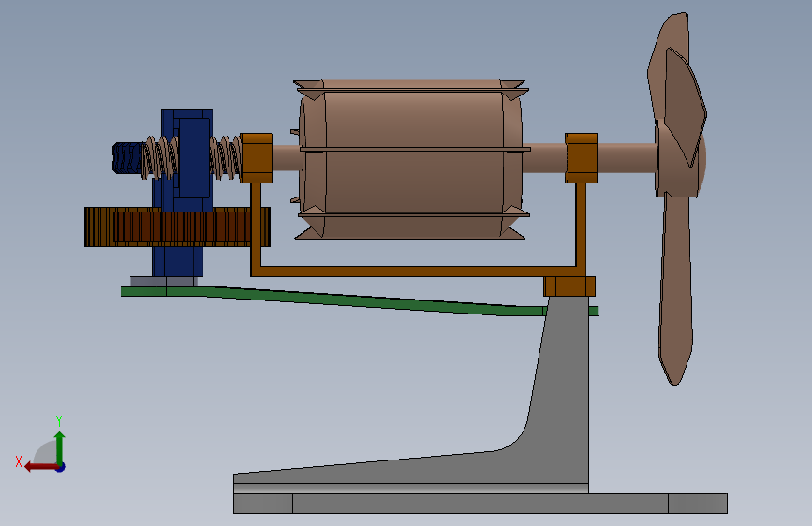Select the flat gray base plate
The image size is (812, 526).
(480, 504)
